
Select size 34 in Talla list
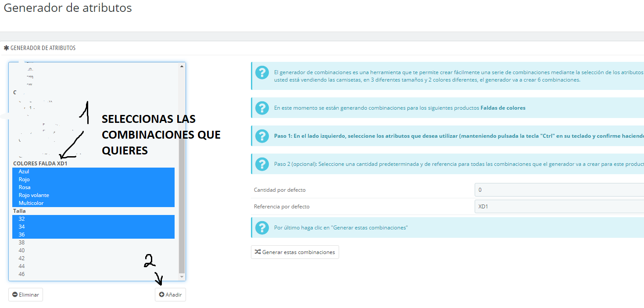(93, 227)
